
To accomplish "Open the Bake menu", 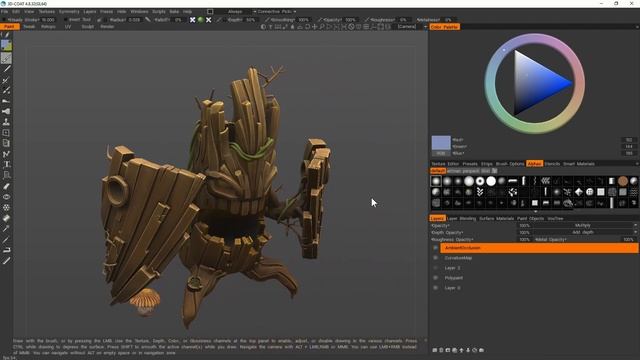I will 174,12.
